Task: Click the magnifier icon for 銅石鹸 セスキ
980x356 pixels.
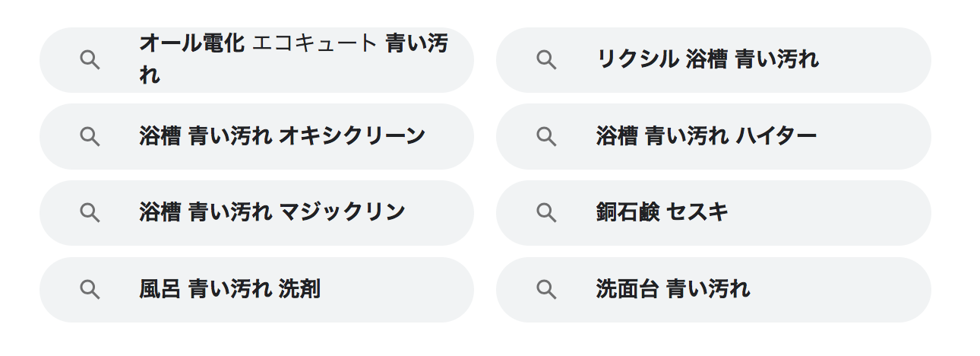Action: pyautogui.click(x=546, y=213)
